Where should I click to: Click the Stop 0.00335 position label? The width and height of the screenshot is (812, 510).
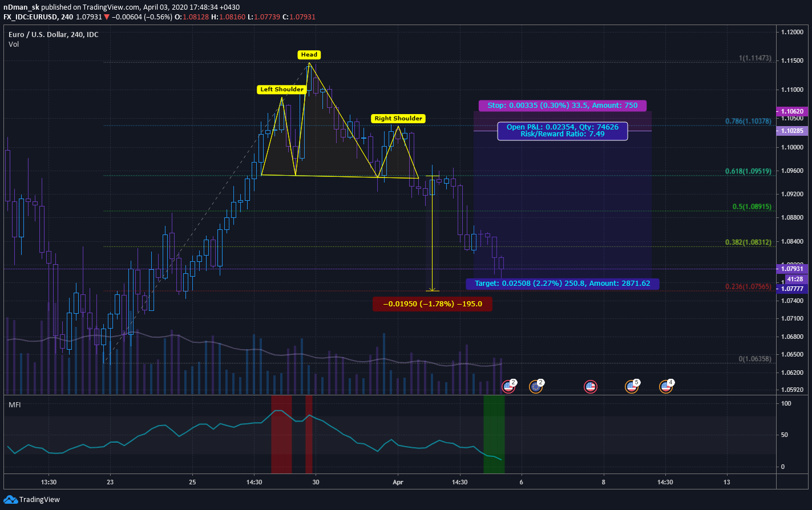click(x=562, y=106)
